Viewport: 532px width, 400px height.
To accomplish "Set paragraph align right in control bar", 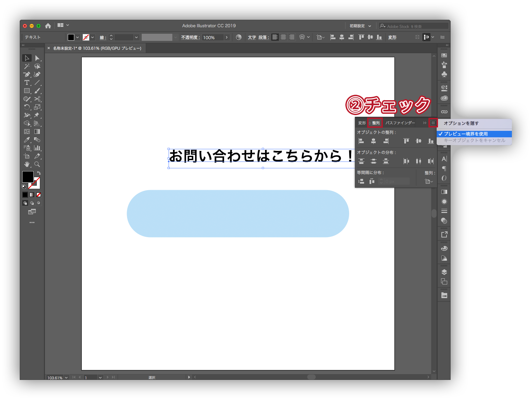I will point(292,37).
